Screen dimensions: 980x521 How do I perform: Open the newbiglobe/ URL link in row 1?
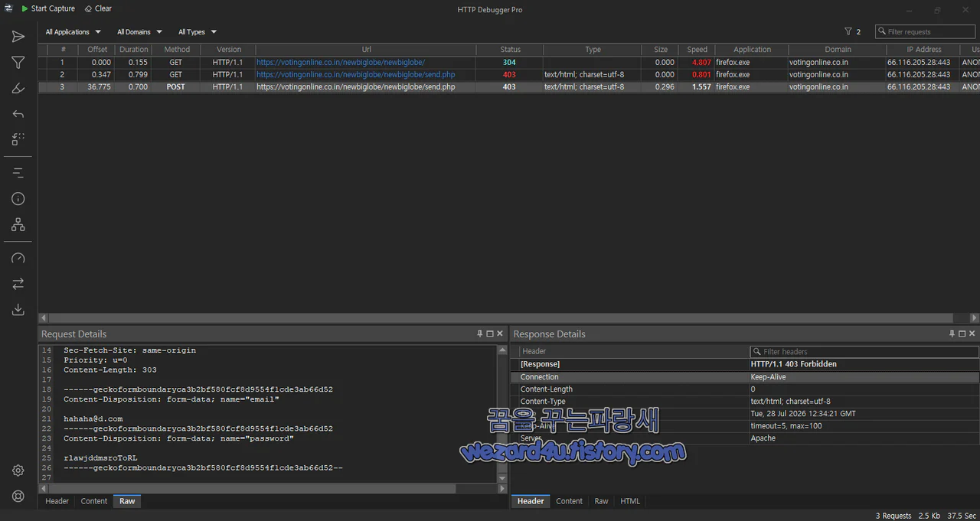(x=341, y=62)
